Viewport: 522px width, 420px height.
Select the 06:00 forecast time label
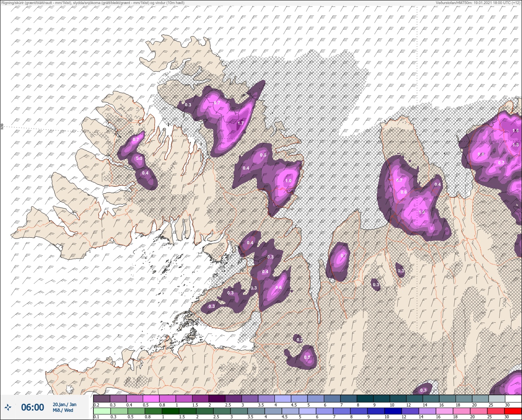(32, 407)
